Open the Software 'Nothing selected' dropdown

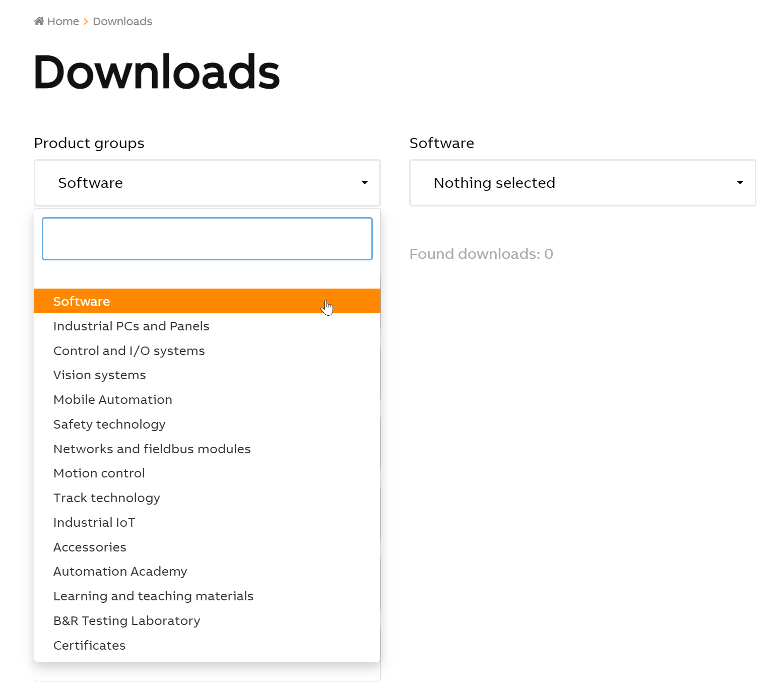coord(582,183)
